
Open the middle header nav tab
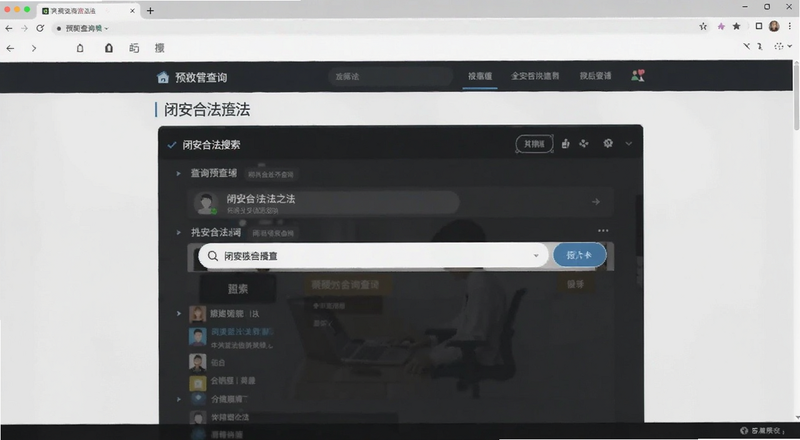click(535, 76)
